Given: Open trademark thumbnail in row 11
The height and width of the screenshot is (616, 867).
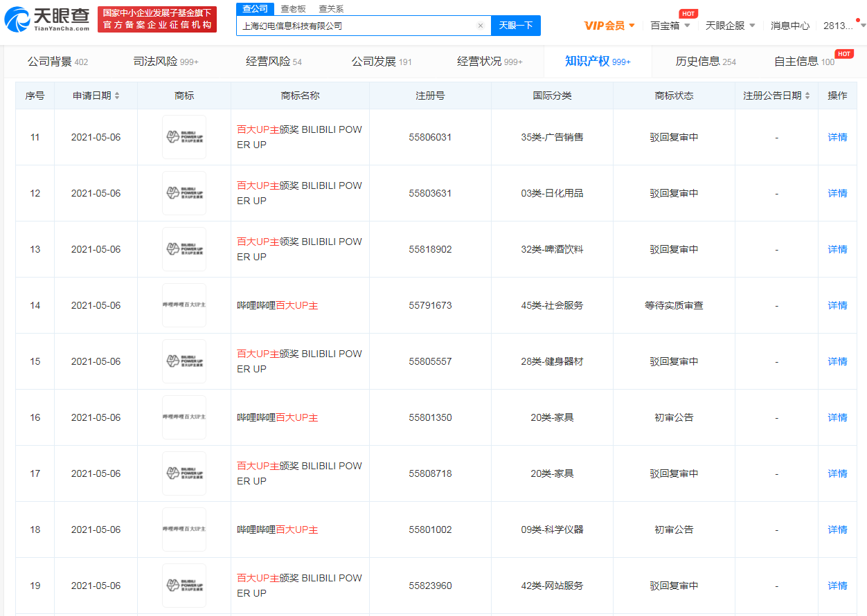Looking at the screenshot, I should (x=184, y=137).
